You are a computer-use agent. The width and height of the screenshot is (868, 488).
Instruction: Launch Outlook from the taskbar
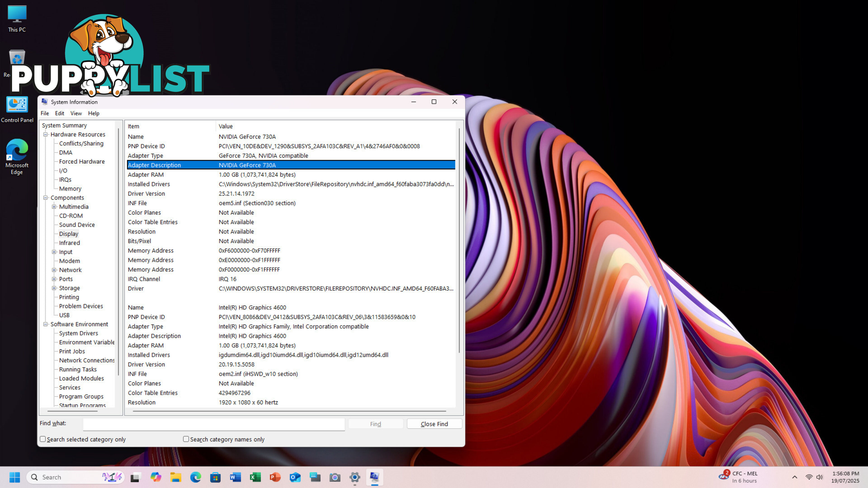(295, 477)
